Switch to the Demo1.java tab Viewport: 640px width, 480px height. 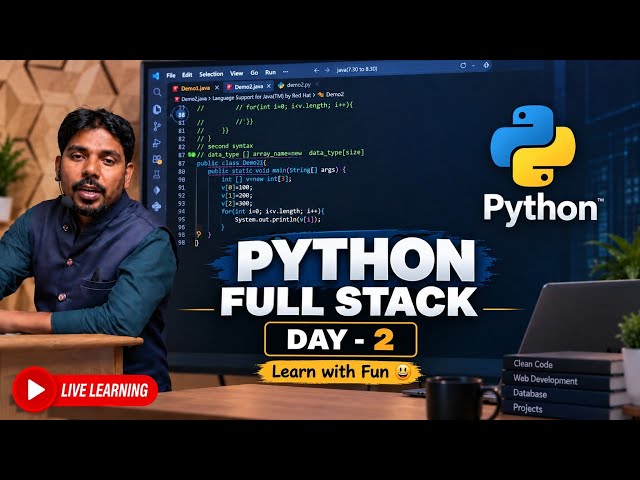click(x=196, y=88)
